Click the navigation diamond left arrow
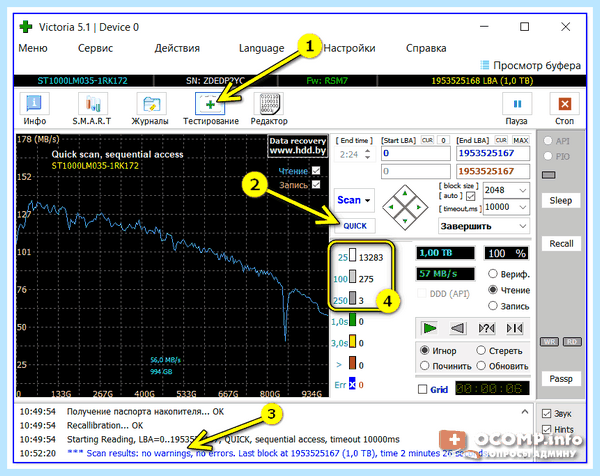The image size is (600, 476). tap(391, 207)
